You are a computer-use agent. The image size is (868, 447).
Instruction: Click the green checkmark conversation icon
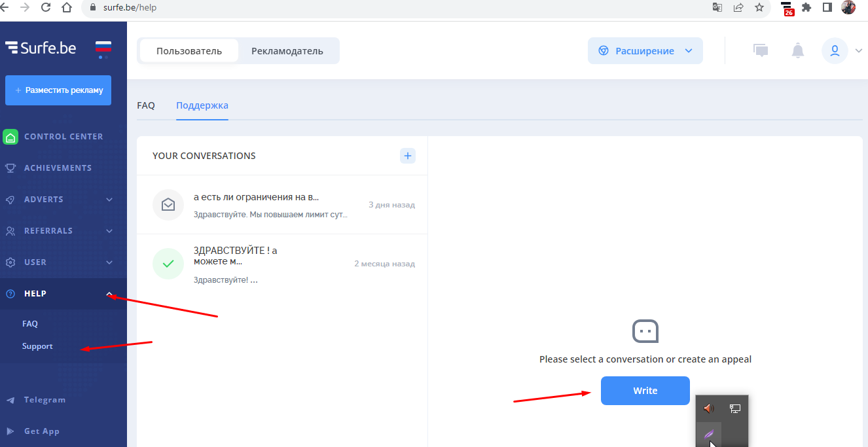[168, 264]
